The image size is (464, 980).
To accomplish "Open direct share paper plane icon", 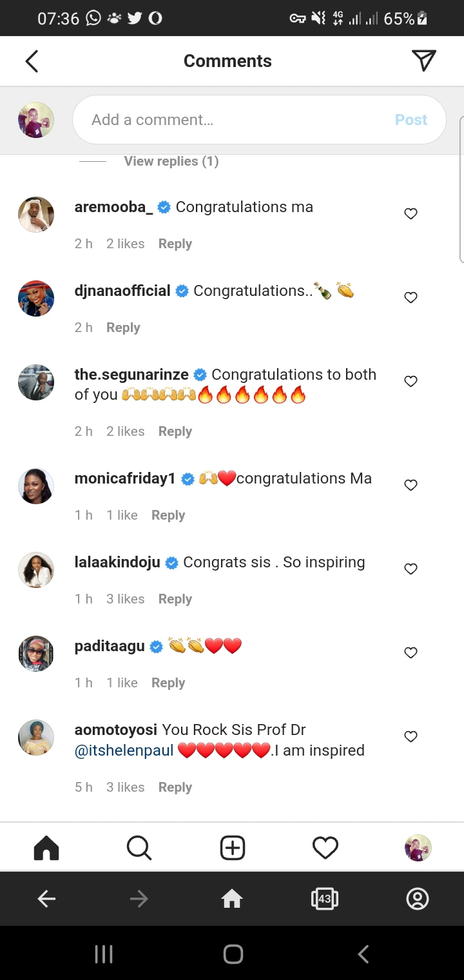I will [423, 61].
